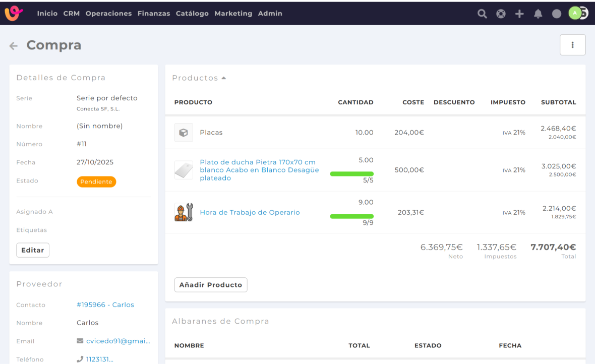The image size is (595, 364).
Task: Open the notifications bell
Action: pyautogui.click(x=538, y=14)
